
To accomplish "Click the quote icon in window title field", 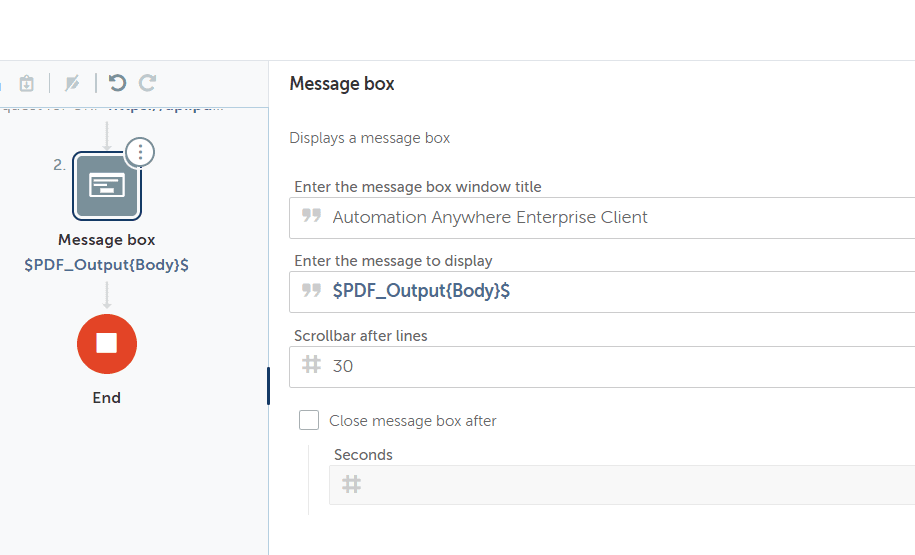I will click(x=312, y=217).
